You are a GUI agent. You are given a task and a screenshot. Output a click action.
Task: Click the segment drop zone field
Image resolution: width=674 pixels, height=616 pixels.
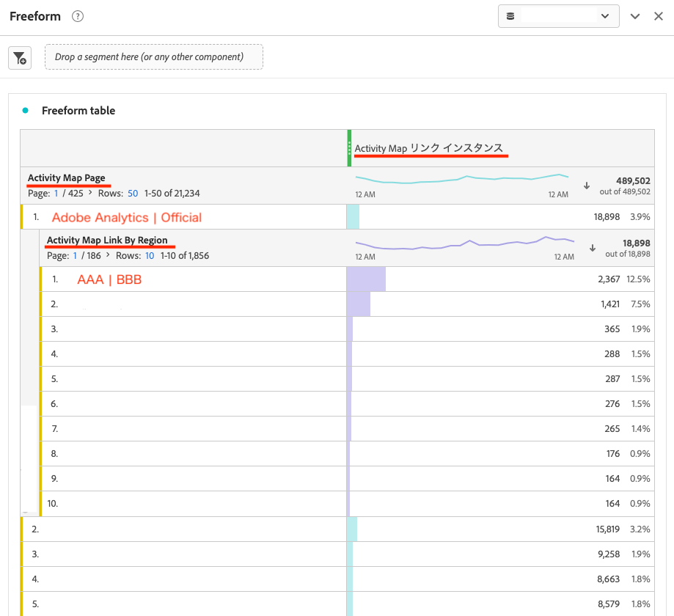(x=154, y=56)
